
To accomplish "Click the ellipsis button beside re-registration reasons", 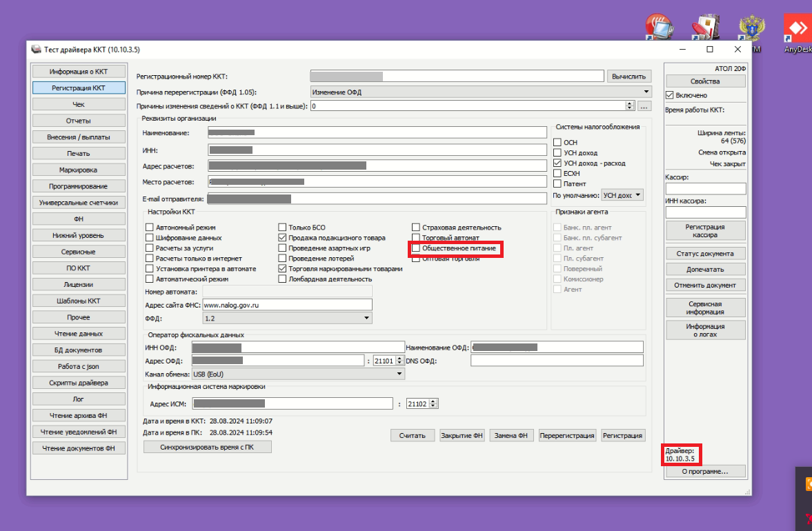I will tap(644, 106).
